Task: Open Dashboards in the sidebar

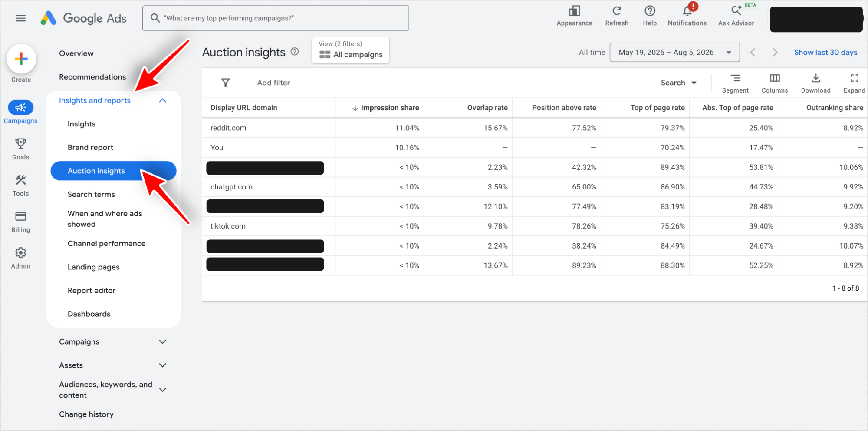Action: click(89, 314)
